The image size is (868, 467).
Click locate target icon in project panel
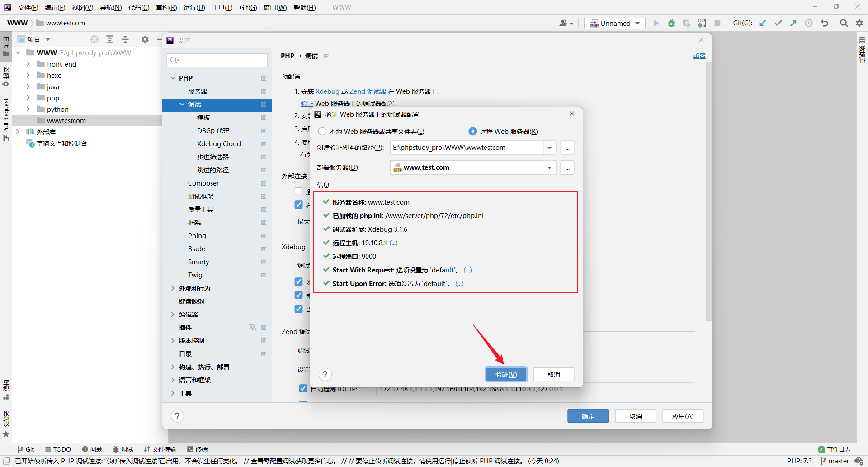[94, 39]
